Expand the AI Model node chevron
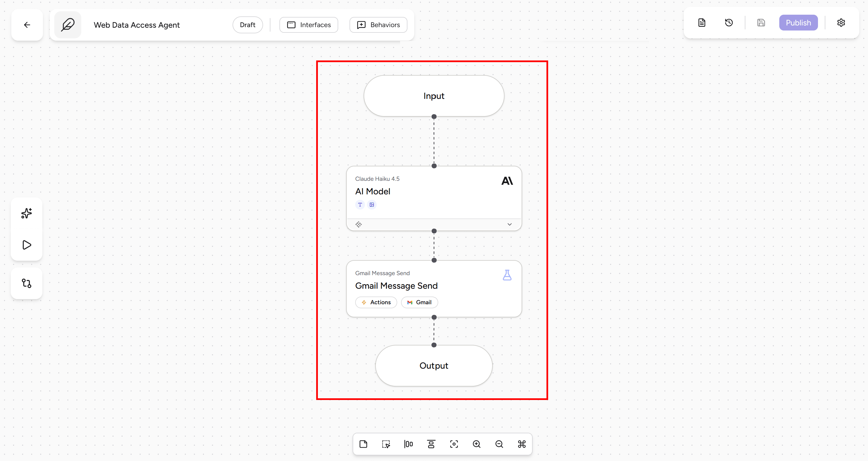 pos(509,225)
